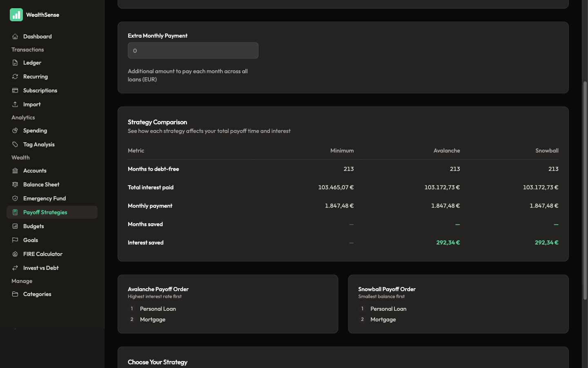Click the FIRE Calculator flame icon
588x368 pixels.
(15, 254)
